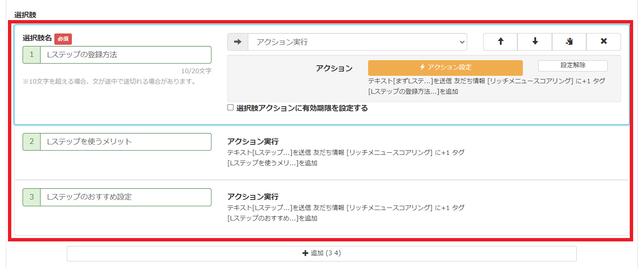Move choice 1 down with the down arrow
This screenshot has height=269, width=644.
pos(535,42)
